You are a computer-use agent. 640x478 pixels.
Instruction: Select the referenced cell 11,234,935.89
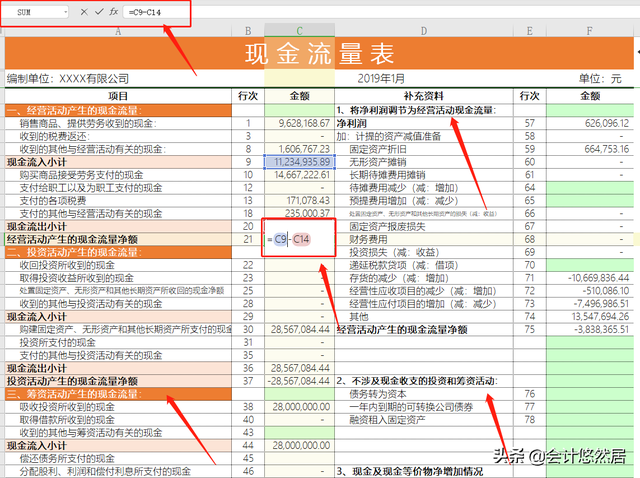pos(299,162)
